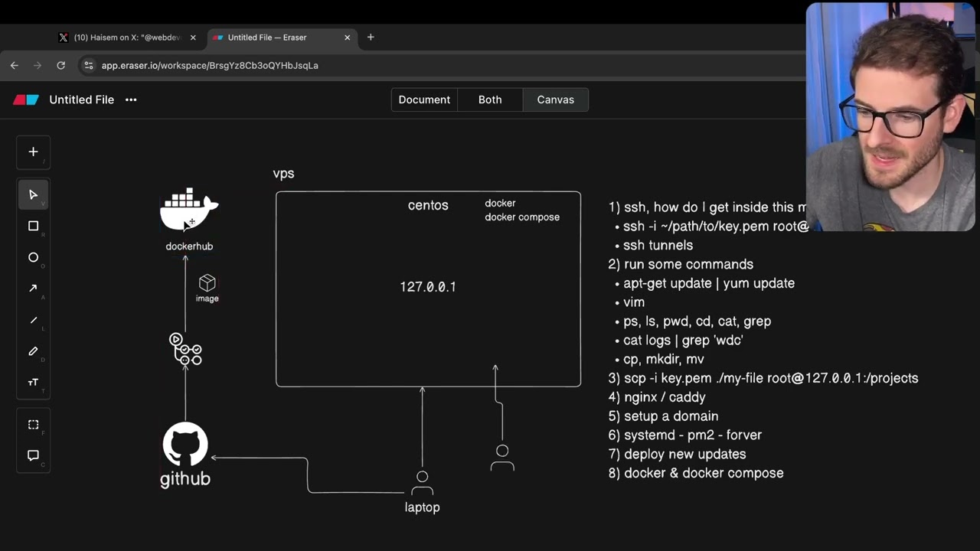Click the browser address bar URL

pos(210,65)
